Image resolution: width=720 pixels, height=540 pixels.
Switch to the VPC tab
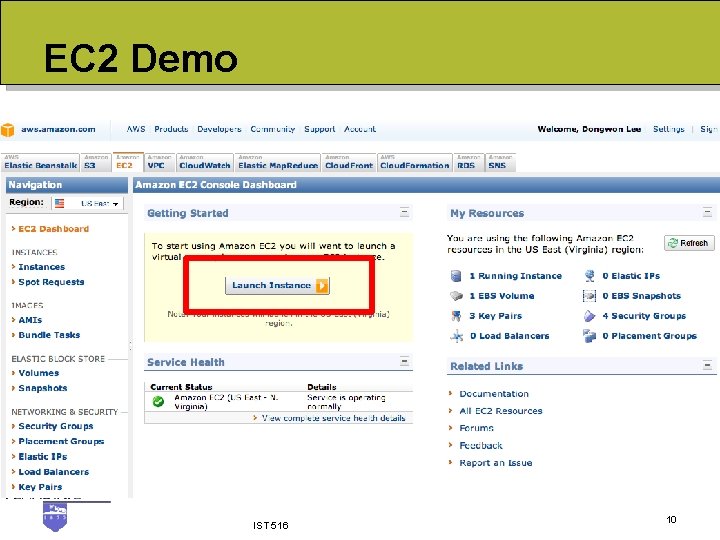click(x=159, y=163)
